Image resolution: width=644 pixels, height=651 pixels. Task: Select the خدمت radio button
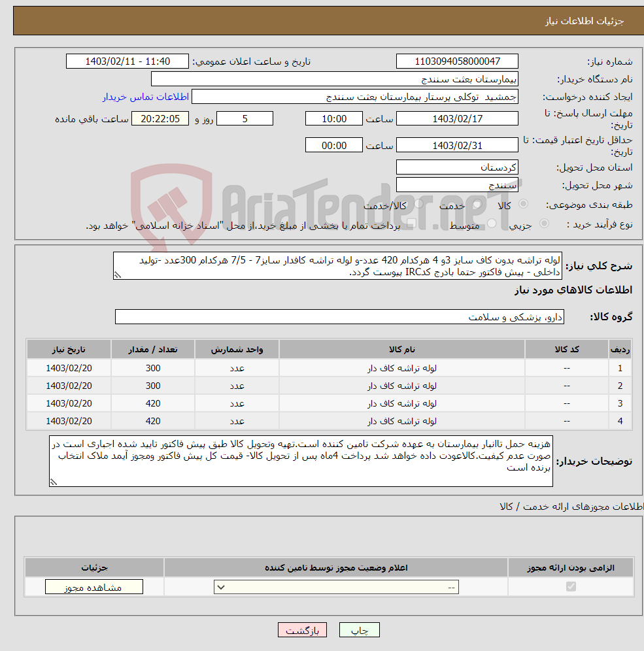(477, 204)
